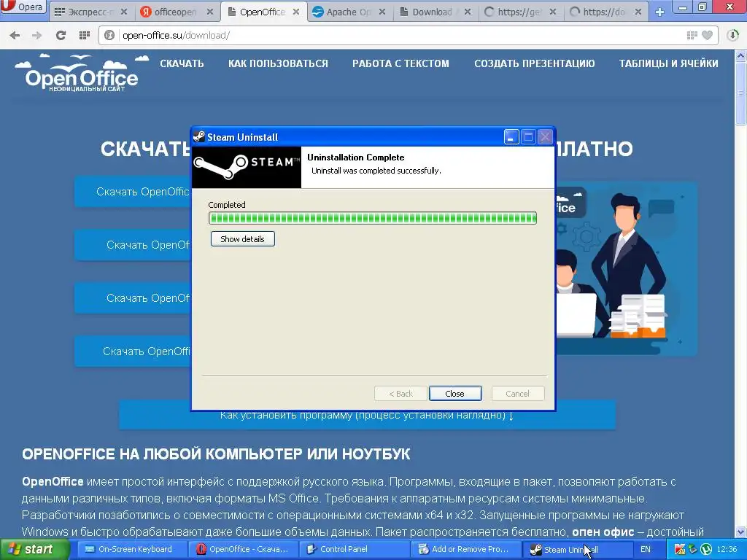The image size is (747, 560).
Task: Open ТАБЛИЦЫ И ЯЧЕЙКИ navigation link
Action: point(668,63)
